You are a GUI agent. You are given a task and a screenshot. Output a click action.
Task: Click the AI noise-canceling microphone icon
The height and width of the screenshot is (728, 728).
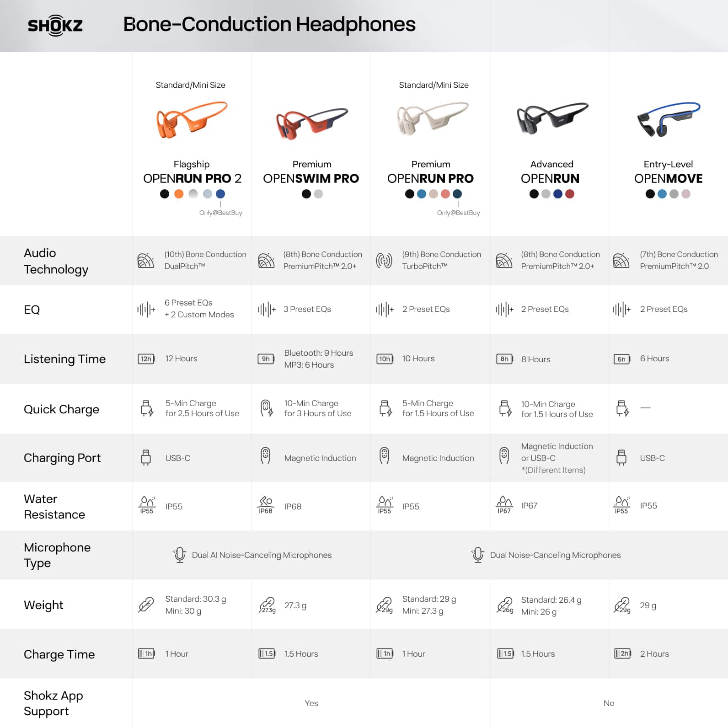click(x=180, y=555)
